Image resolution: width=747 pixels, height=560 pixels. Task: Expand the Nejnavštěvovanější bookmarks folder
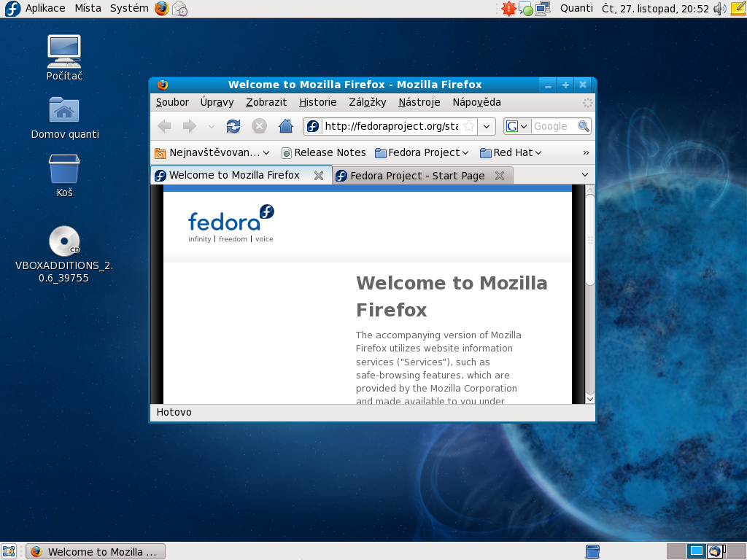[212, 152]
